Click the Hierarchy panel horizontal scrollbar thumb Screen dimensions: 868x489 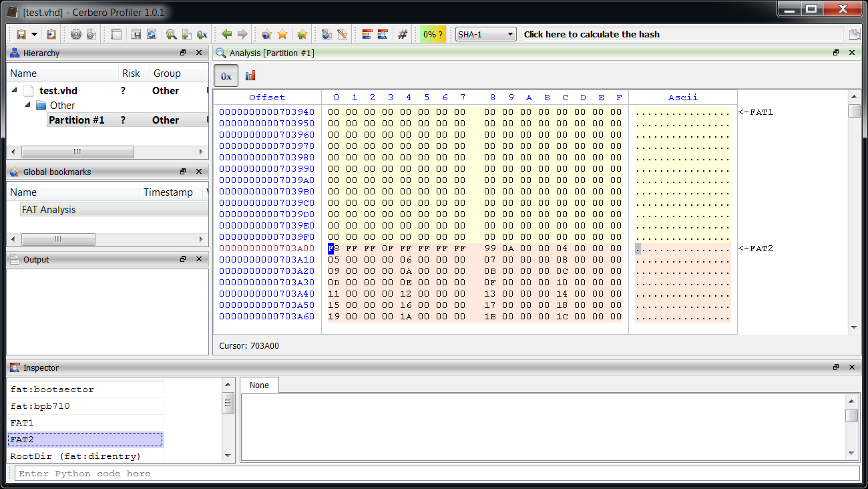[x=77, y=152]
